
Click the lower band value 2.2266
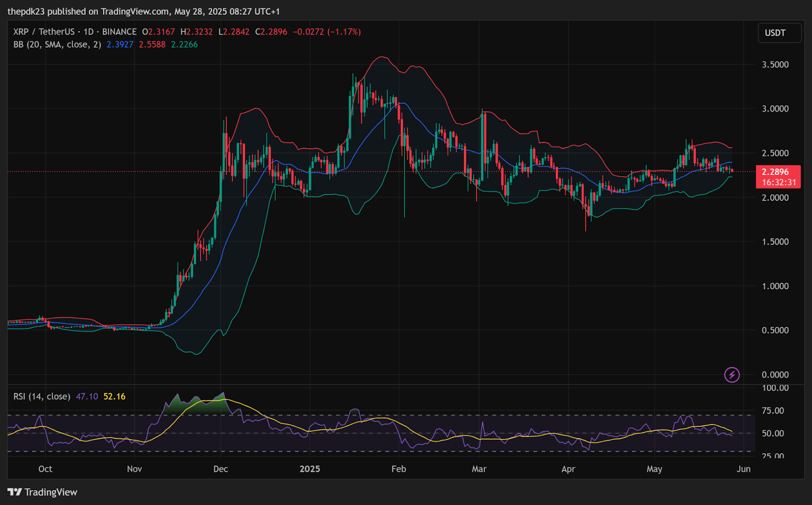[x=184, y=44]
